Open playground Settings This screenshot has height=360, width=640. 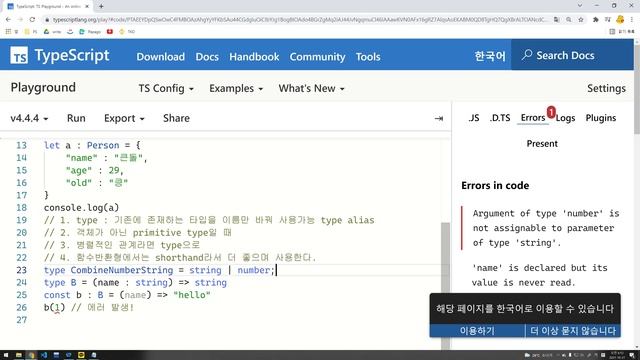coord(606,88)
